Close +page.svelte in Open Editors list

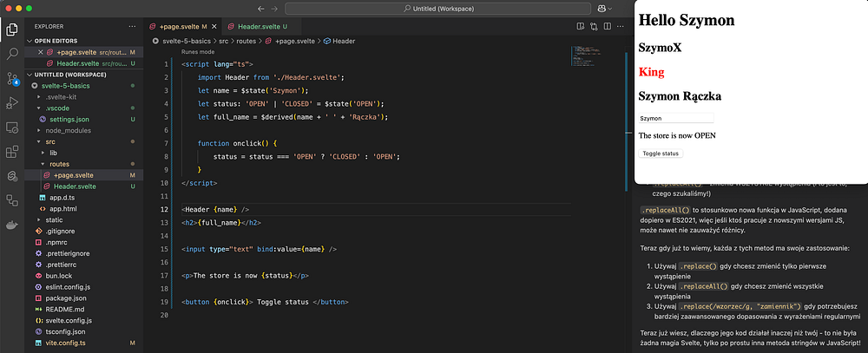40,53
